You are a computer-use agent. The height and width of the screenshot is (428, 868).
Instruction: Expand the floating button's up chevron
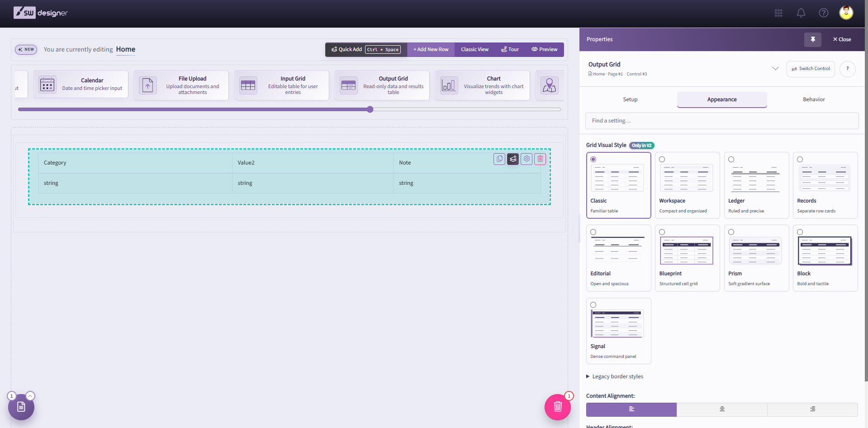click(30, 396)
